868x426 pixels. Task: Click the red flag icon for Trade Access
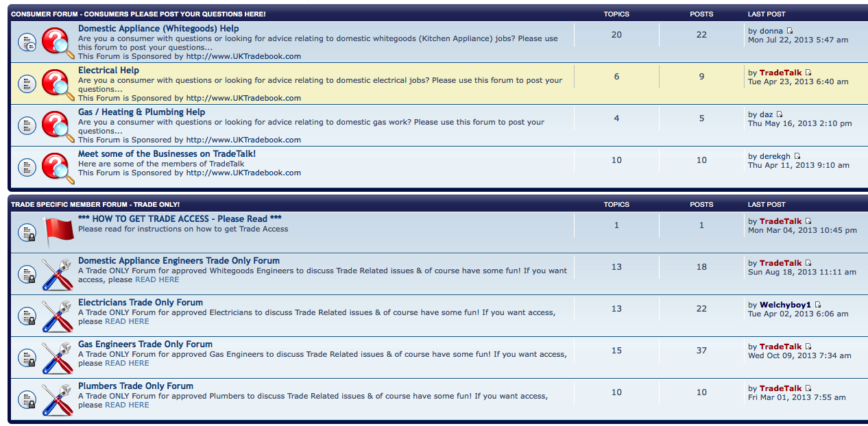coord(58,232)
